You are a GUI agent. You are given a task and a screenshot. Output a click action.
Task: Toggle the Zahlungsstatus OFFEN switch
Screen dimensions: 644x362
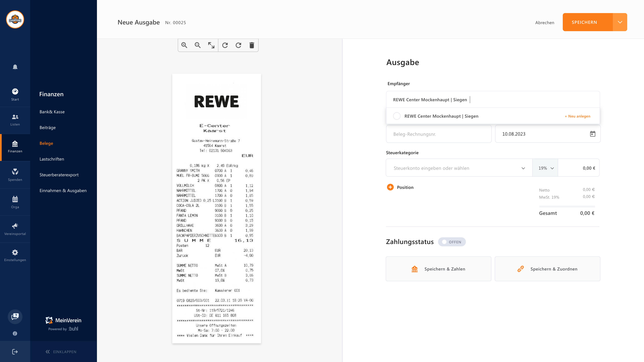coord(451,242)
